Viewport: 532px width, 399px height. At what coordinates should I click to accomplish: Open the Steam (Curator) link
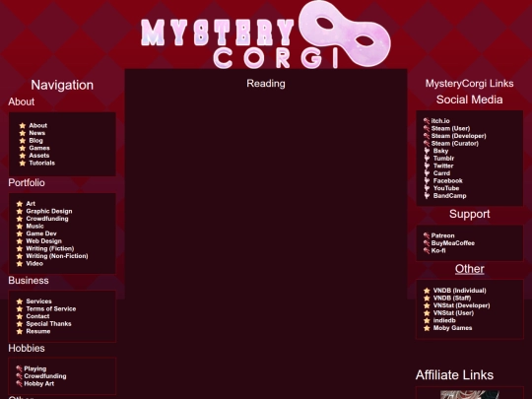(x=454, y=143)
